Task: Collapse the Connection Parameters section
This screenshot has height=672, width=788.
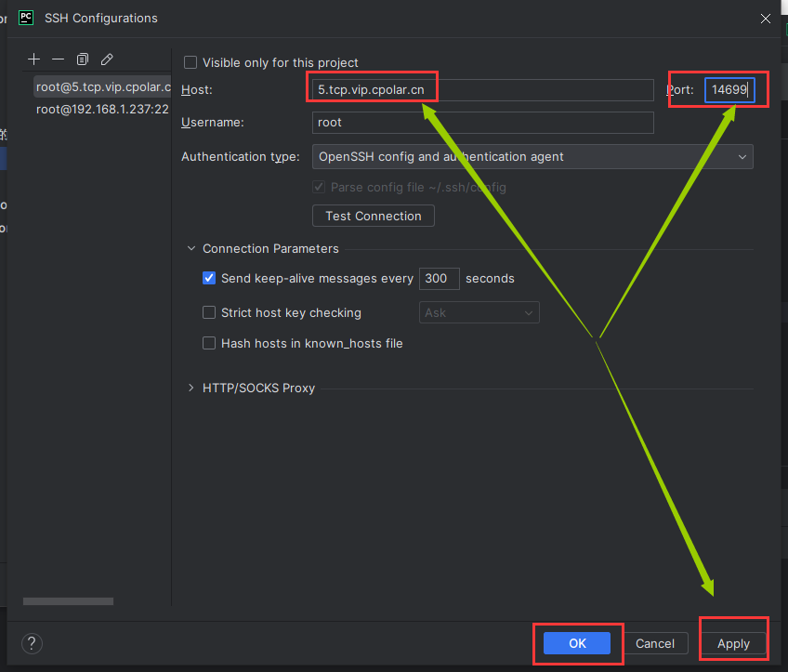Action: [192, 248]
